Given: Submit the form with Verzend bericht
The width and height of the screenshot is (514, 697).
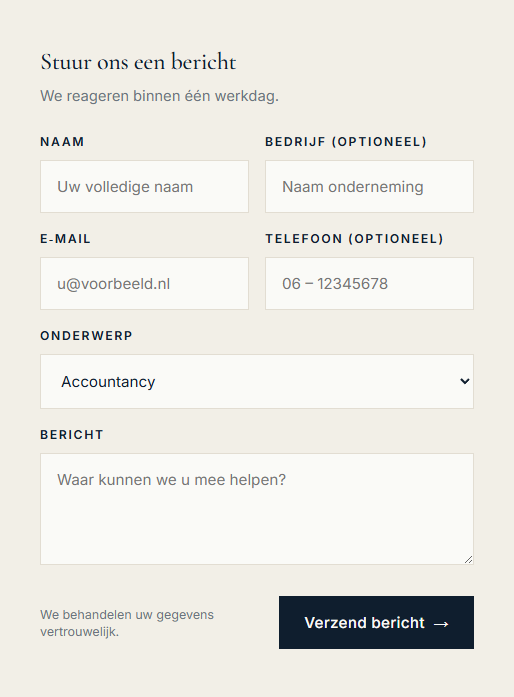Looking at the screenshot, I should 376,622.
